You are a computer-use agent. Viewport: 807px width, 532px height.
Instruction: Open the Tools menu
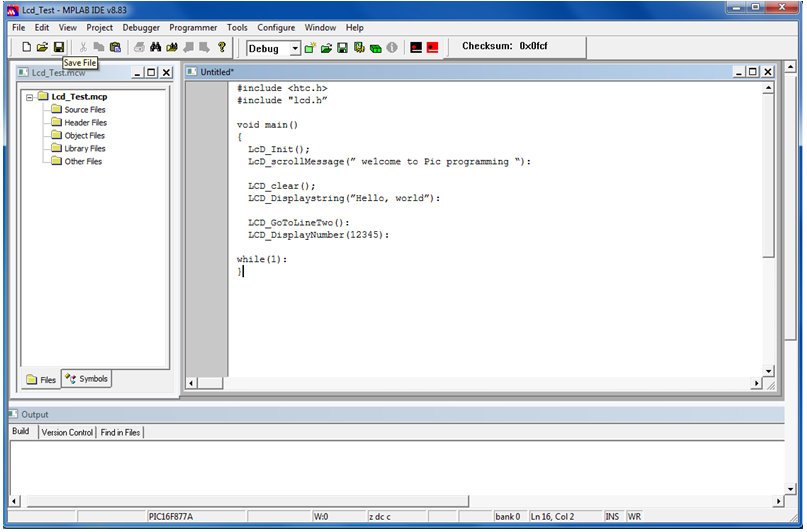pyautogui.click(x=237, y=28)
